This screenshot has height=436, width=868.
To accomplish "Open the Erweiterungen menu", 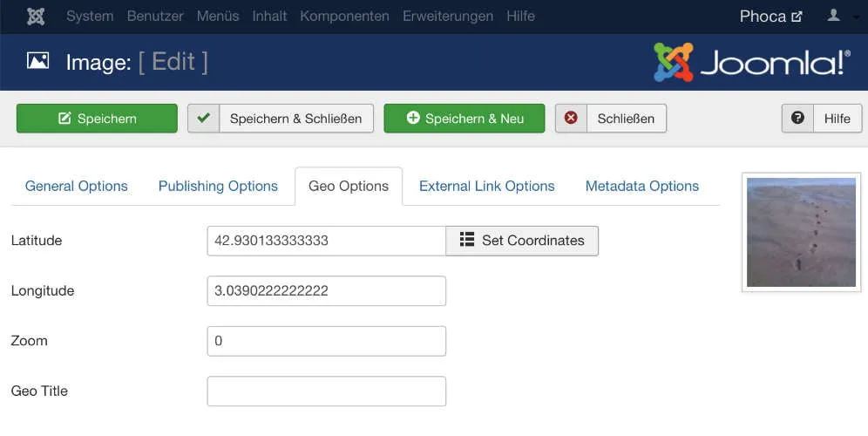I will [448, 16].
